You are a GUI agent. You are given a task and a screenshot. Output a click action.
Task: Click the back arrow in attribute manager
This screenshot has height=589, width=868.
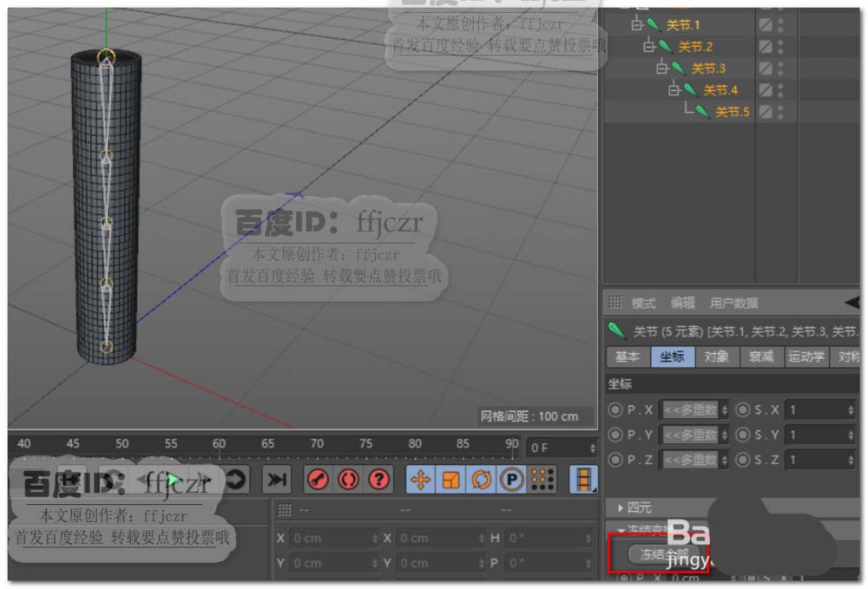pos(852,302)
